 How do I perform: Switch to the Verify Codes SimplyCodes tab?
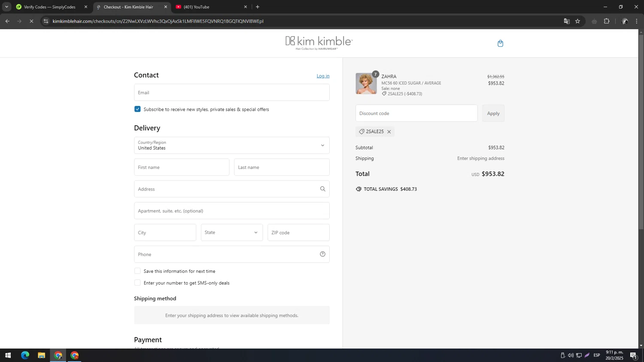[49, 7]
